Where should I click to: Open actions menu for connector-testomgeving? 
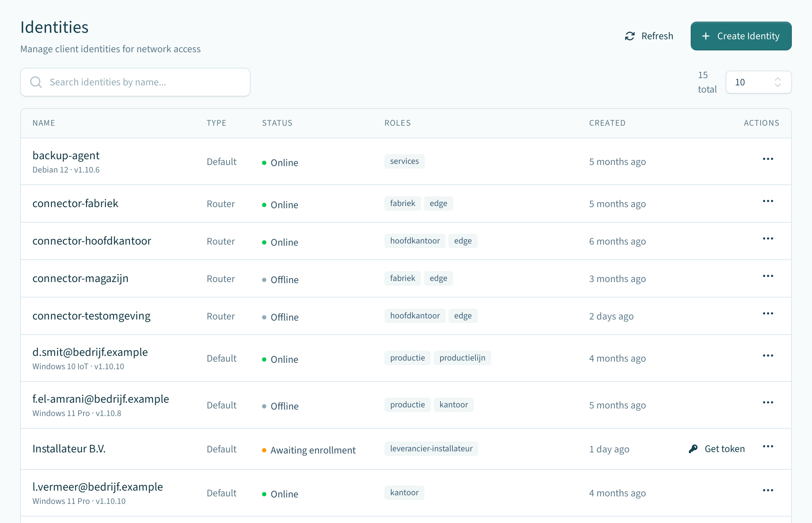pos(768,313)
